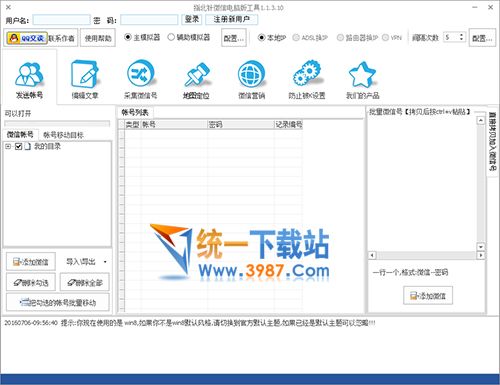The width and height of the screenshot is (500, 385).
Task: Expand the 我的目录 tree node
Action: point(8,146)
